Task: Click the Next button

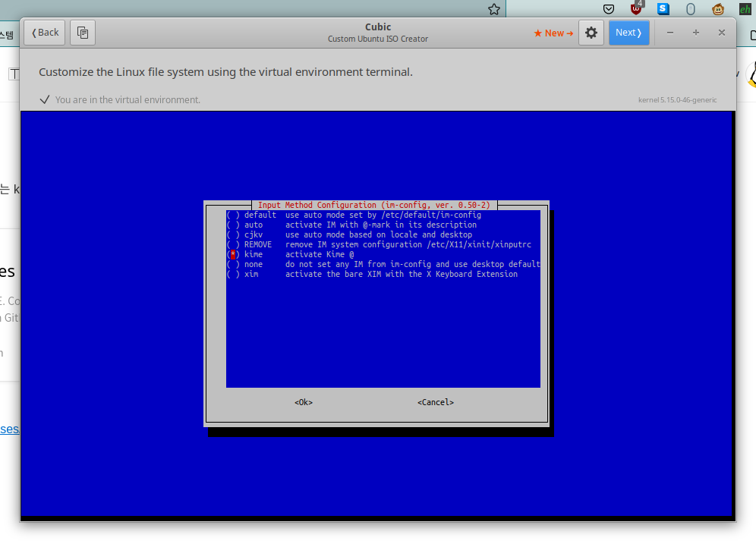Action: click(628, 33)
